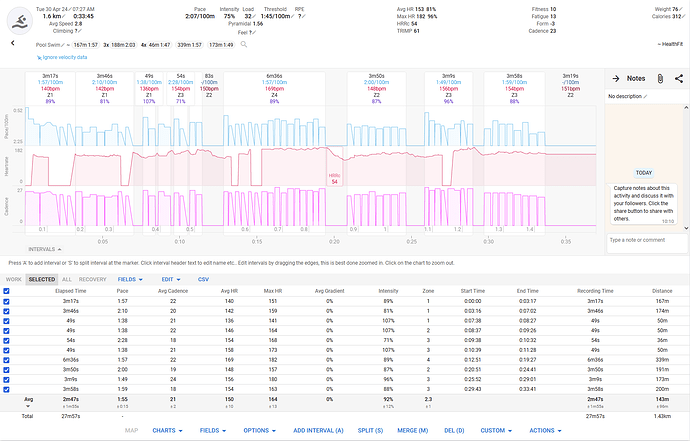
Task: Open the CUSTOM dropdown
Action: 496,430
